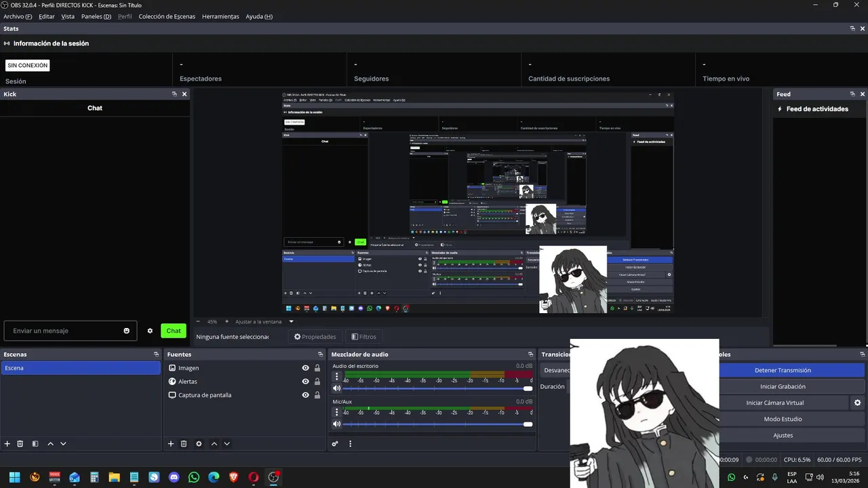Undock the Escenas panel
The height and width of the screenshot is (488, 868).
[157, 354]
